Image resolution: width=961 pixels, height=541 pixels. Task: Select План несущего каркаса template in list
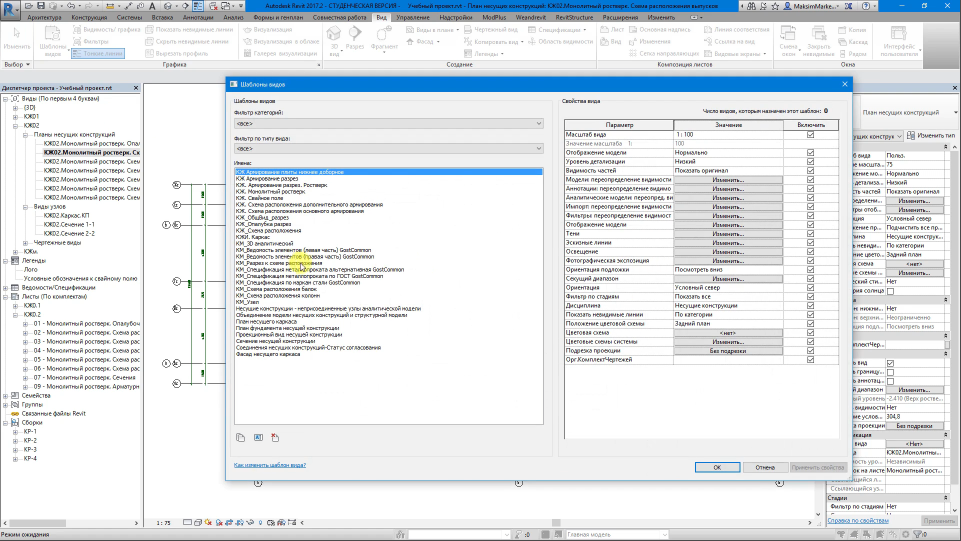click(x=266, y=322)
